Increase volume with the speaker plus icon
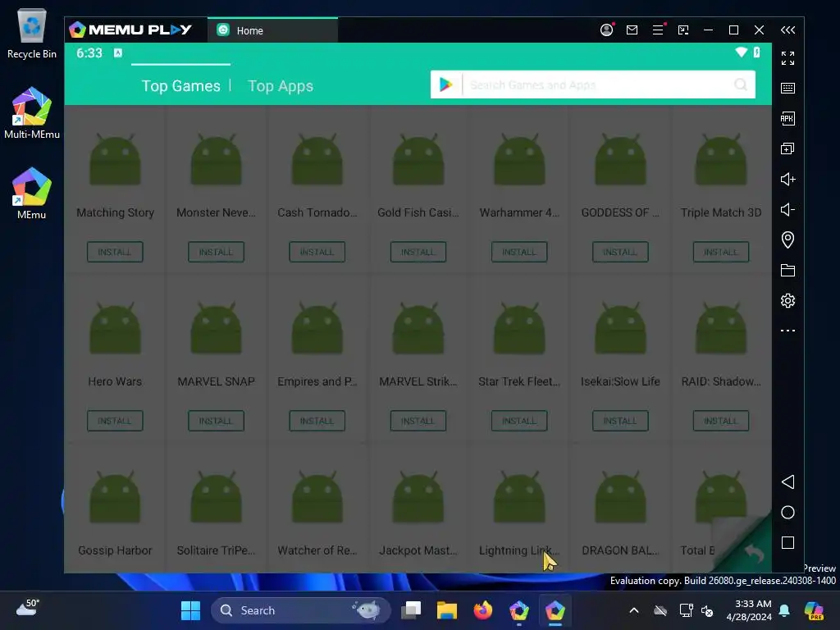840x630 pixels. [x=787, y=179]
